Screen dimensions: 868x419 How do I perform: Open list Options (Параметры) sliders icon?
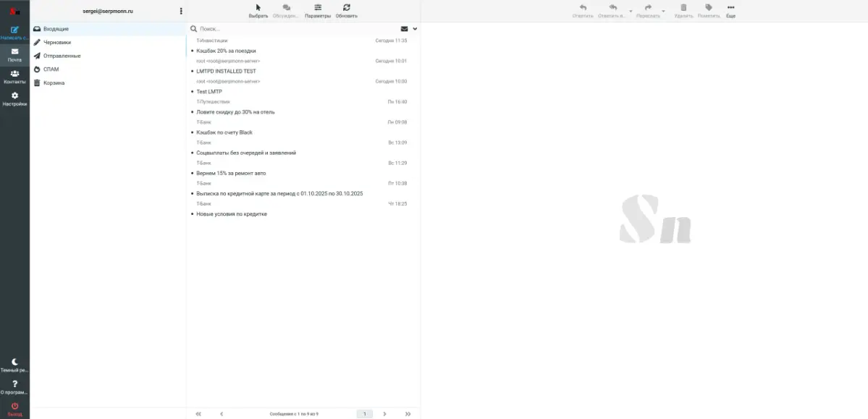[317, 8]
